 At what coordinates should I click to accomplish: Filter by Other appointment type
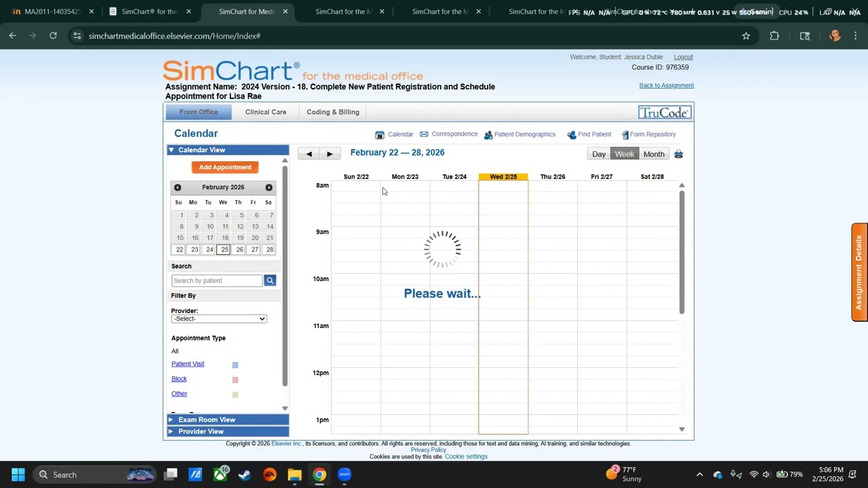(x=179, y=394)
